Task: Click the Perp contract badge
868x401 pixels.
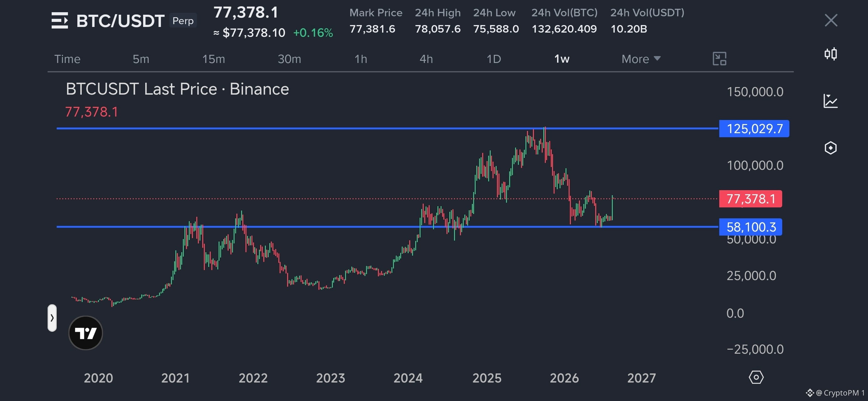Action: [183, 21]
